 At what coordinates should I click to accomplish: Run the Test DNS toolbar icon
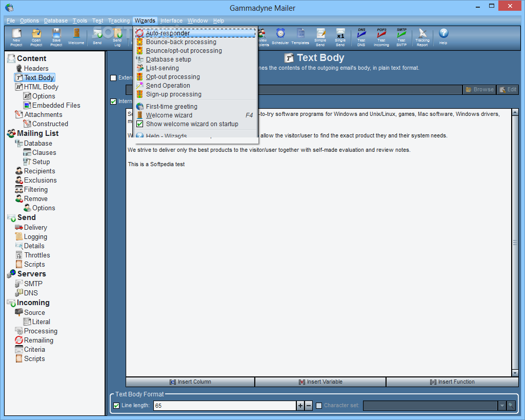(x=361, y=37)
